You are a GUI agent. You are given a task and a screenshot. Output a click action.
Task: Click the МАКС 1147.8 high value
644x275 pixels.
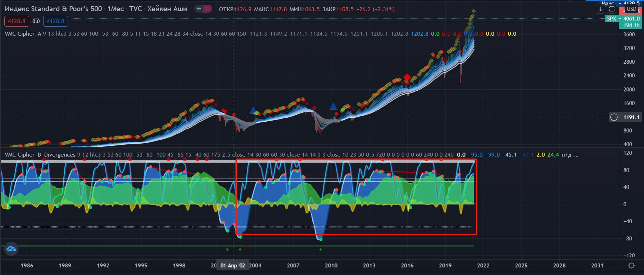pyautogui.click(x=271, y=9)
